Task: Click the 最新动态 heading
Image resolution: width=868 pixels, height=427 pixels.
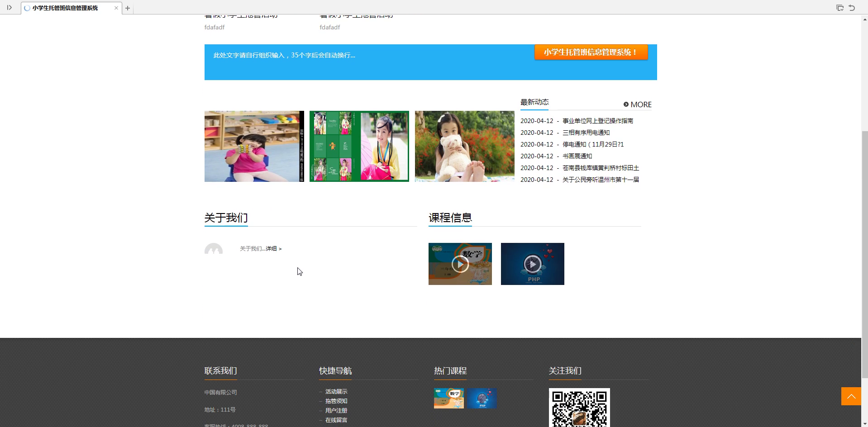Action: (534, 102)
